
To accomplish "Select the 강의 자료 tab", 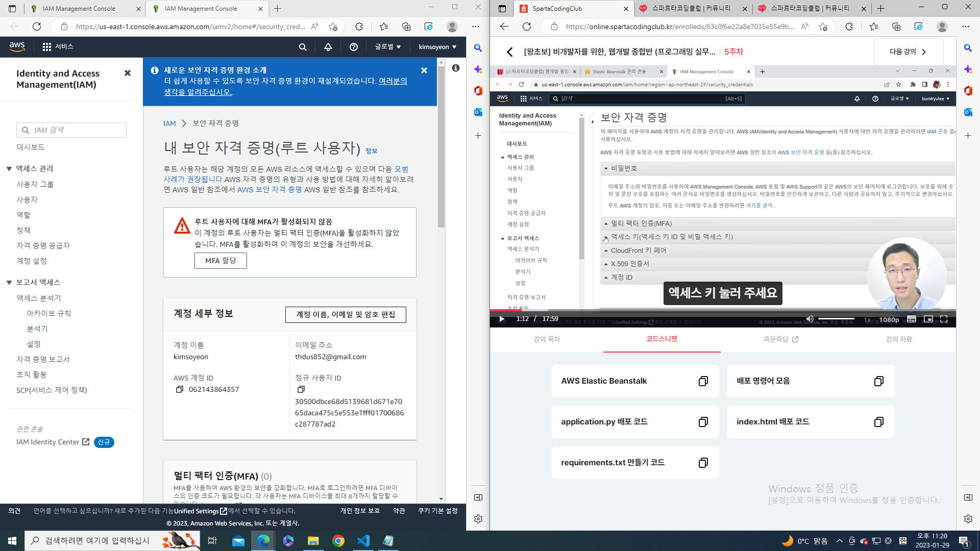I will pos(898,339).
